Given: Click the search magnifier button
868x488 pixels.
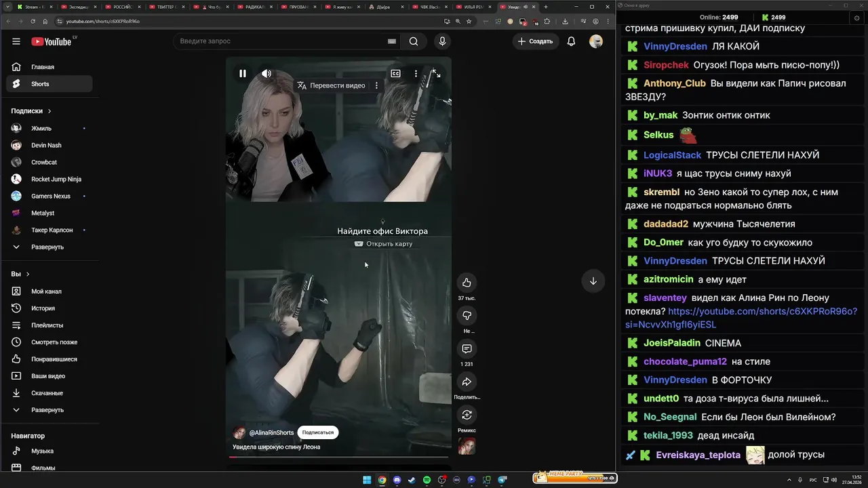Looking at the screenshot, I should [414, 41].
